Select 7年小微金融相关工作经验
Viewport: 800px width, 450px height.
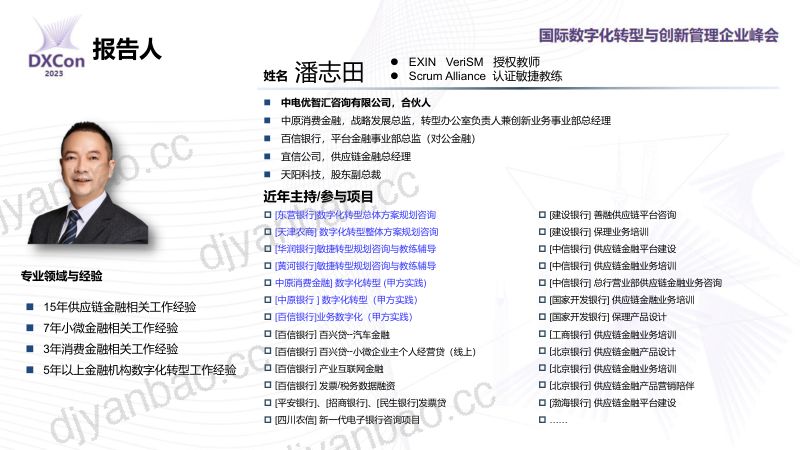click(111, 328)
